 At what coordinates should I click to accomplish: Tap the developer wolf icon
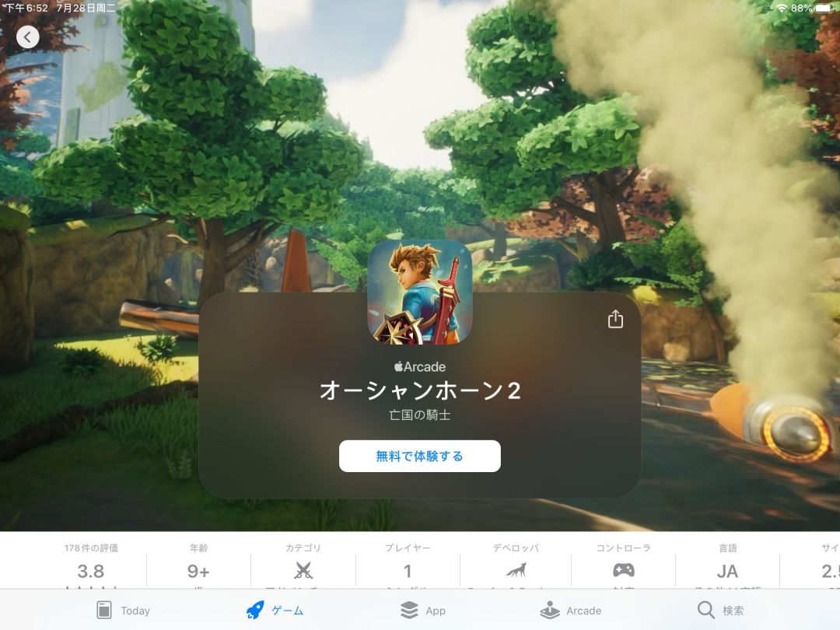516,570
